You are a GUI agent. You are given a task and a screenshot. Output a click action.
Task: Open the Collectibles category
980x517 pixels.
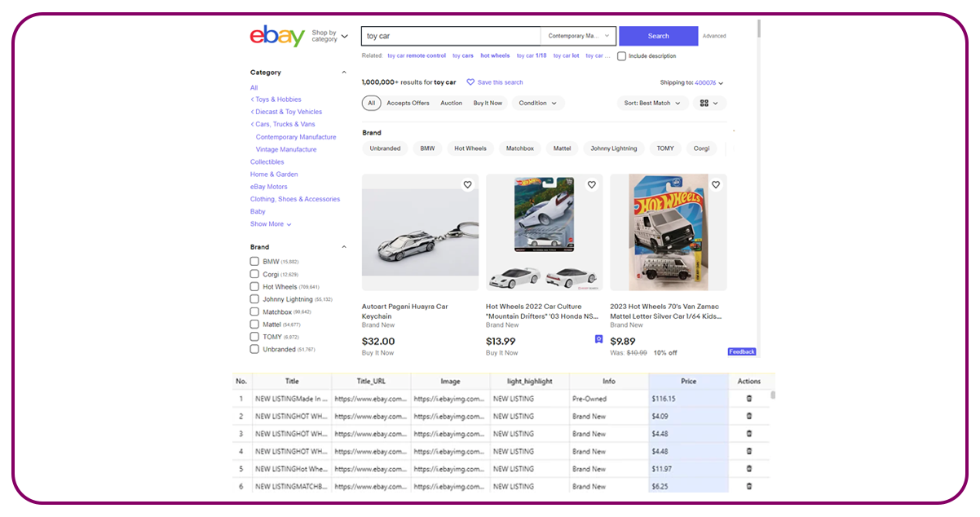click(267, 161)
